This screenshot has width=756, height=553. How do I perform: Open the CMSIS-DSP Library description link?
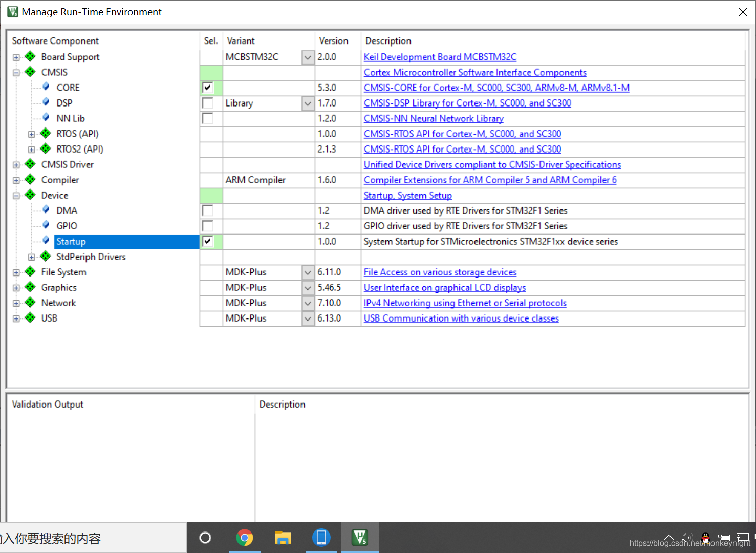coord(467,103)
